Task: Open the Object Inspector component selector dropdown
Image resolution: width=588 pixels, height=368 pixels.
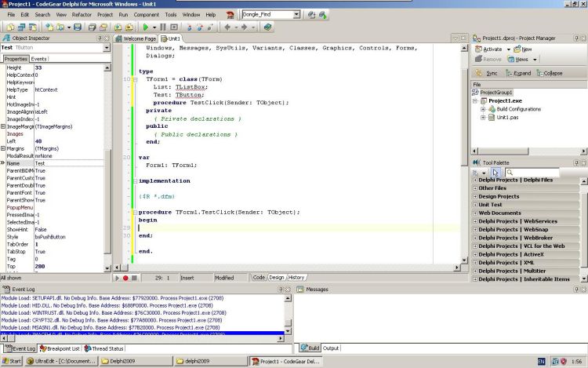Action: (x=107, y=48)
